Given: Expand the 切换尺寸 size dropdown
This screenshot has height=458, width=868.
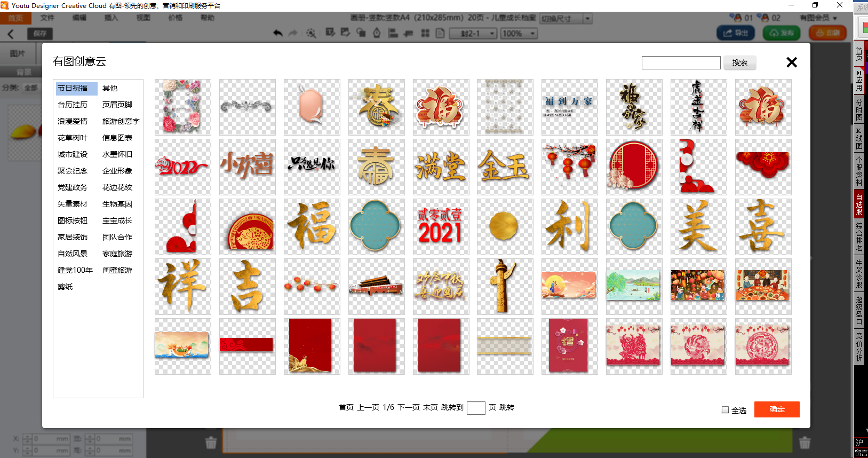Looking at the screenshot, I should click(x=587, y=19).
